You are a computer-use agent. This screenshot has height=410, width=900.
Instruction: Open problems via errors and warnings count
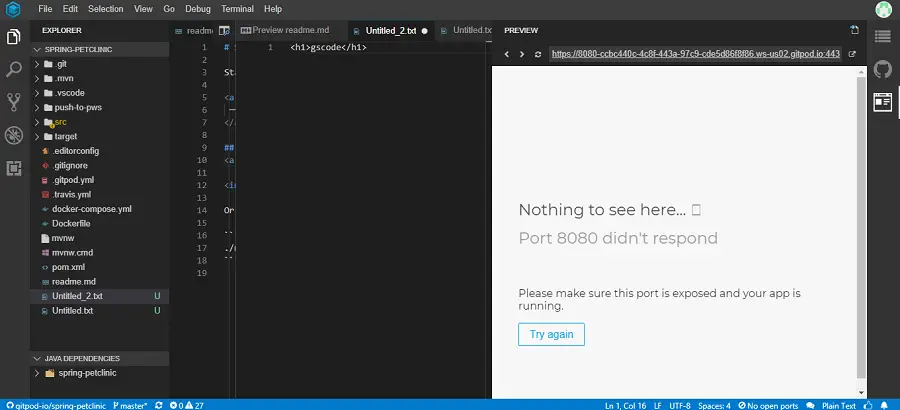(187, 405)
